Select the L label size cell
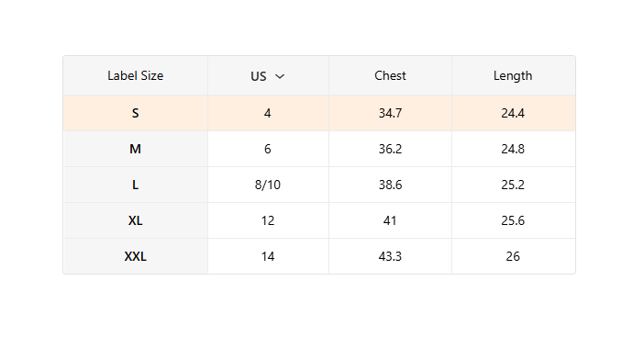644x337 pixels. coord(136,185)
